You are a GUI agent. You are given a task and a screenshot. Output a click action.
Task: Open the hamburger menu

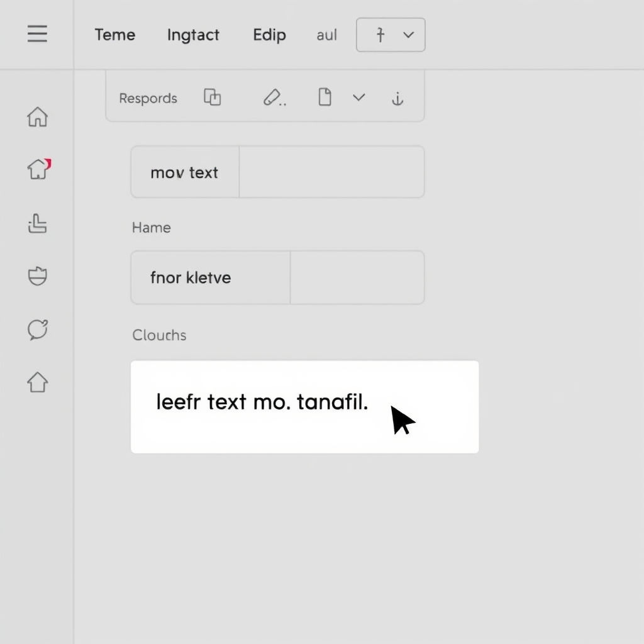37,34
